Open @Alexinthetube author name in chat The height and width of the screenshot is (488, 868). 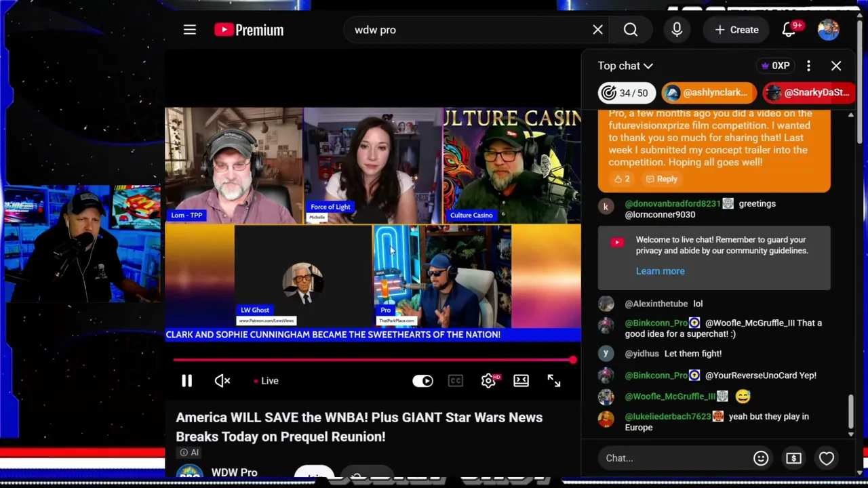(x=656, y=304)
